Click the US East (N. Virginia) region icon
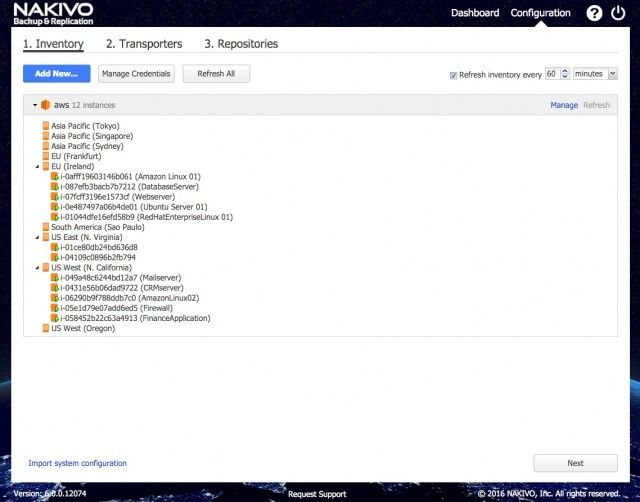This screenshot has height=502, width=640. (46, 237)
